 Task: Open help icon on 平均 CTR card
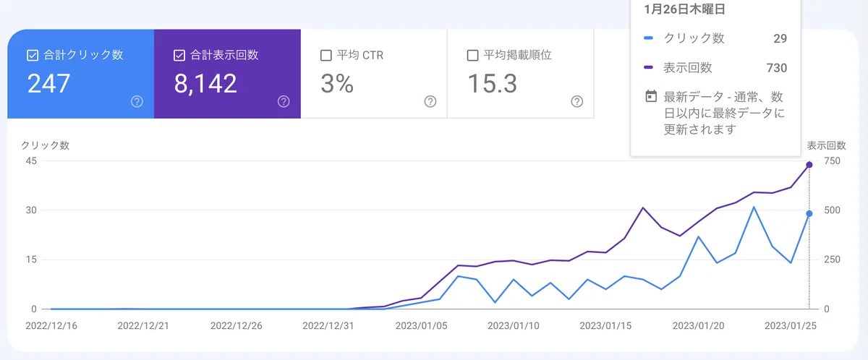coord(430,102)
